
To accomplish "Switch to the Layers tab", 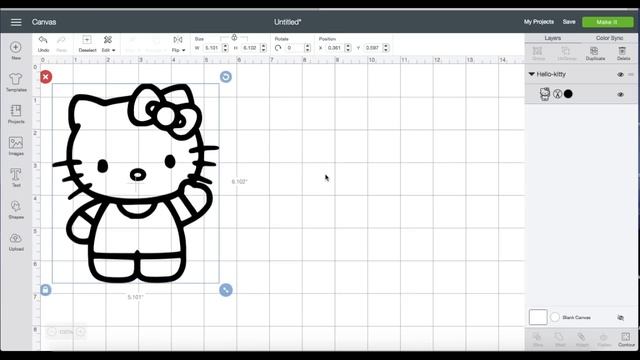I will click(x=553, y=38).
